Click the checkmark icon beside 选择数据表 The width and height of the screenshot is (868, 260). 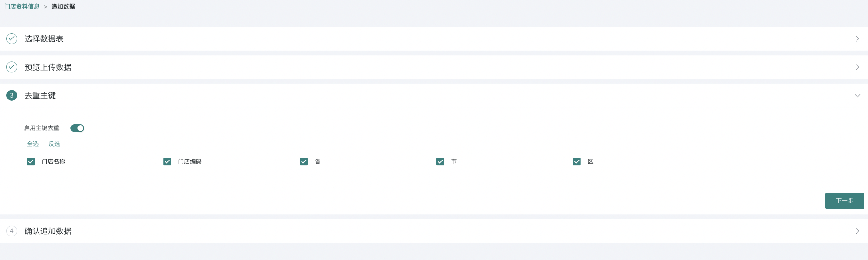click(x=12, y=39)
